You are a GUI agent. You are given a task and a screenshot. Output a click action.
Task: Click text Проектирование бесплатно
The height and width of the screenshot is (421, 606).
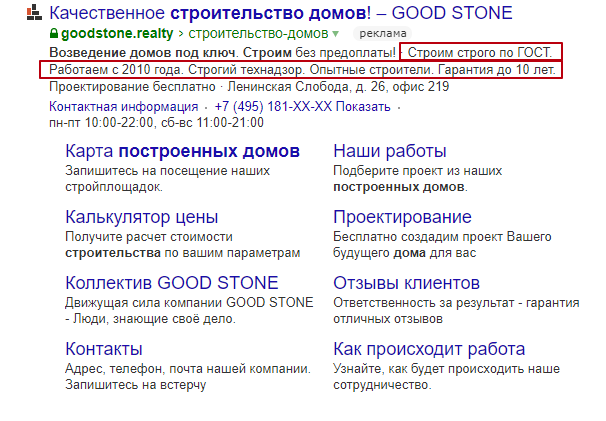point(132,87)
